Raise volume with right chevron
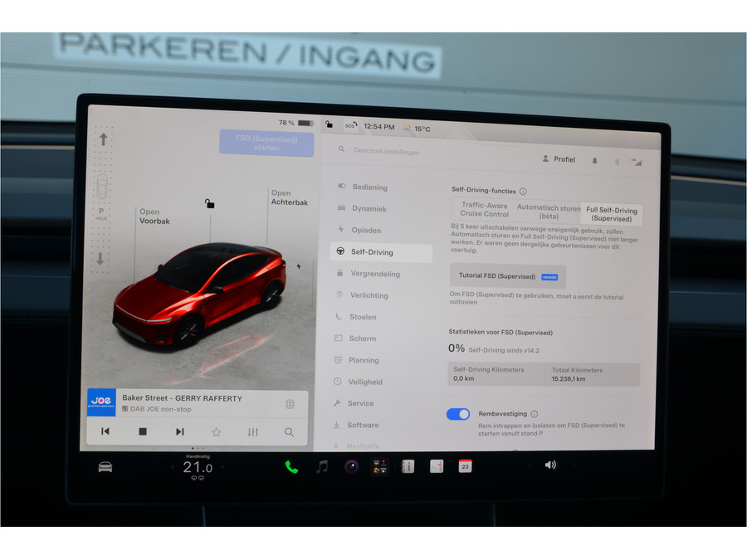This screenshot has width=747, height=560. [x=574, y=465]
